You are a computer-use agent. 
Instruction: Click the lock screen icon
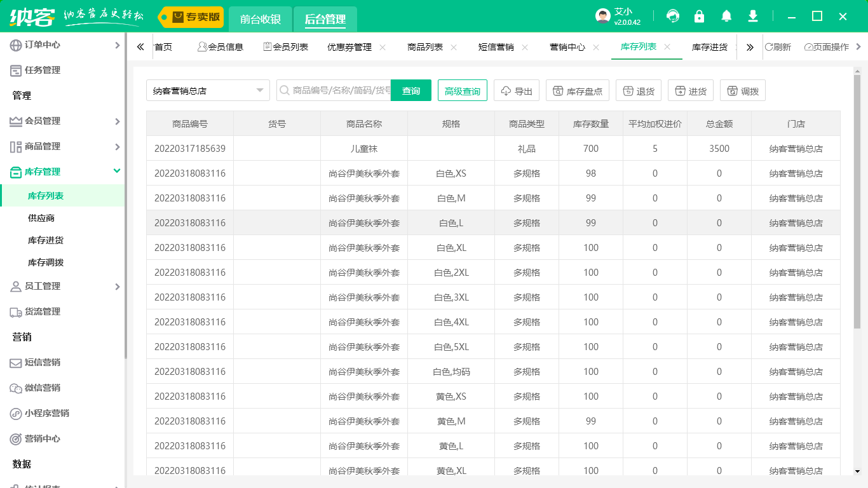(x=699, y=17)
